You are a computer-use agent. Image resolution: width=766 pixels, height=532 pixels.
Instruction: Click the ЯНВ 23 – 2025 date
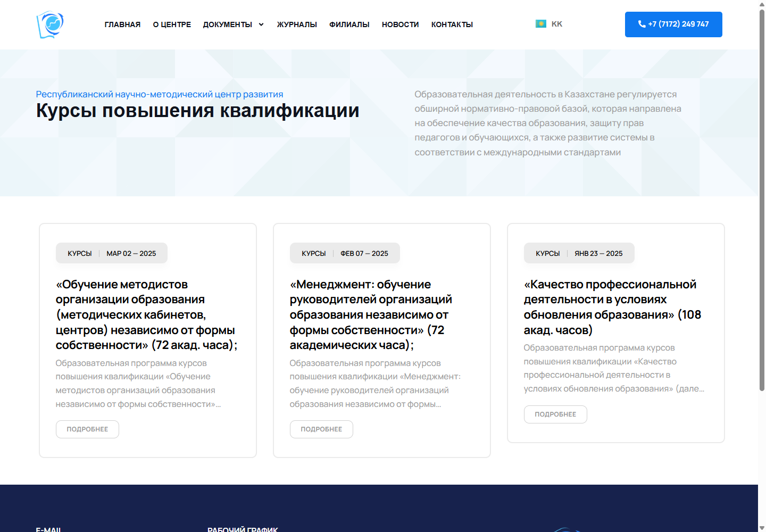point(598,253)
